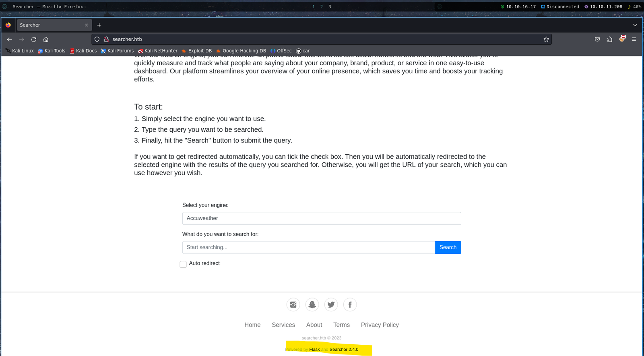
Task: Go to the Firefox home page
Action: [x=46, y=39]
